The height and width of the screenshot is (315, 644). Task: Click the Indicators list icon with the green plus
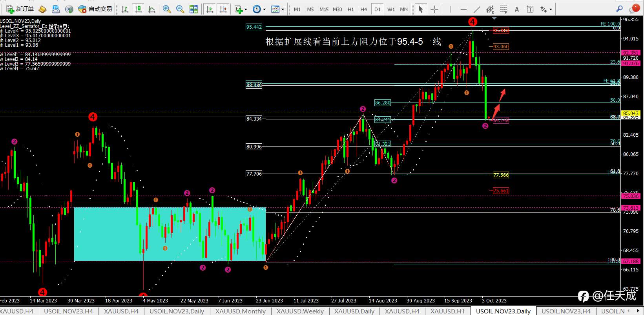[239, 9]
